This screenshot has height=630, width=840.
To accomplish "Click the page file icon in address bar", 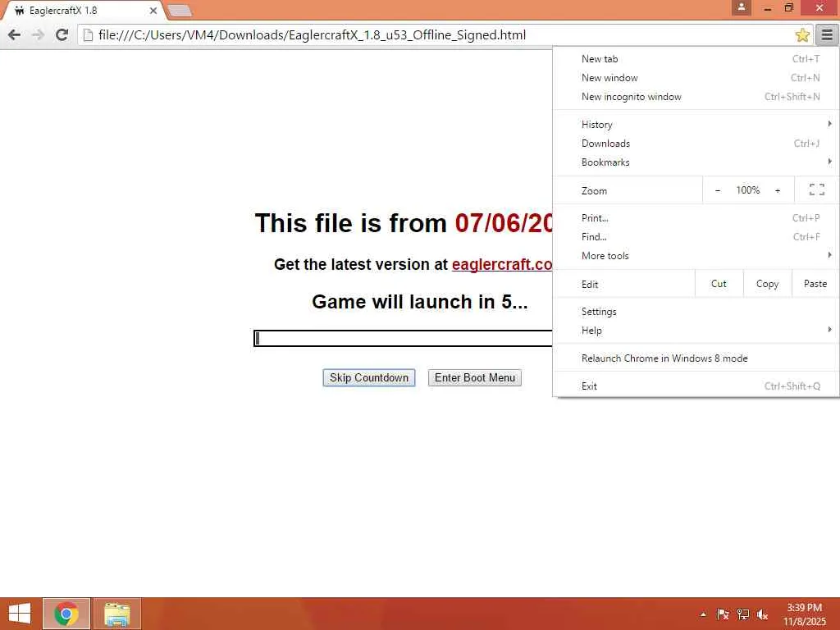I will pos(88,34).
